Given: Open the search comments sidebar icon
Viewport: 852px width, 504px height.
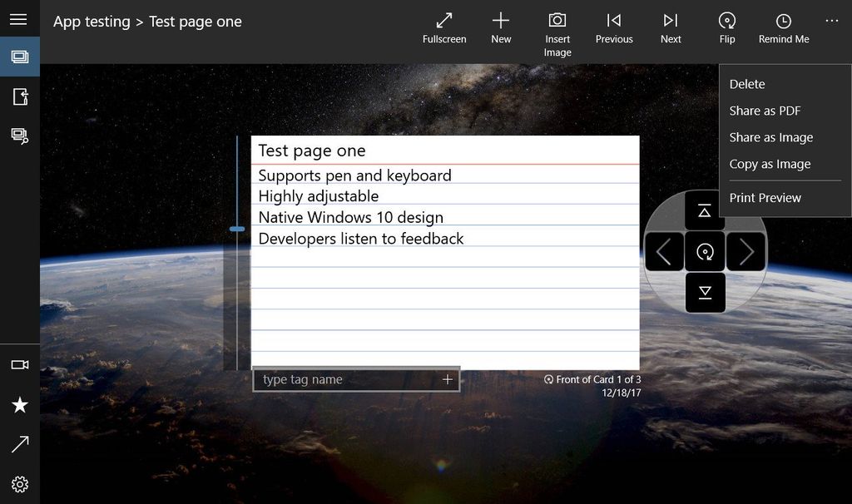Looking at the screenshot, I should click(x=19, y=136).
